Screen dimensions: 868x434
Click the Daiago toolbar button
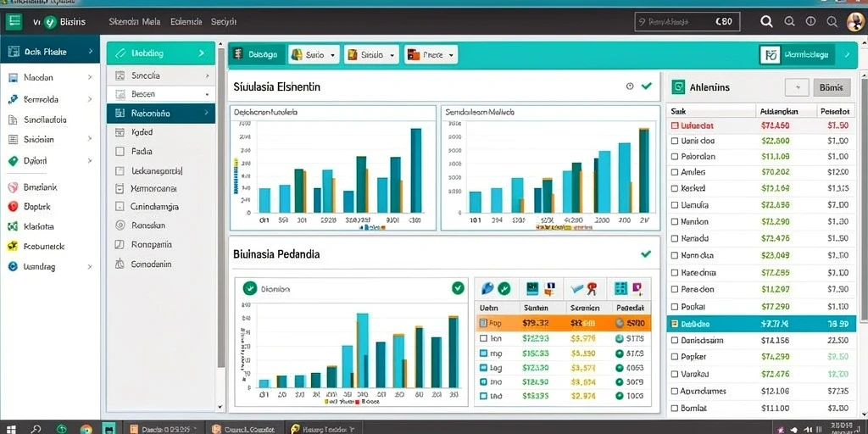coord(258,55)
